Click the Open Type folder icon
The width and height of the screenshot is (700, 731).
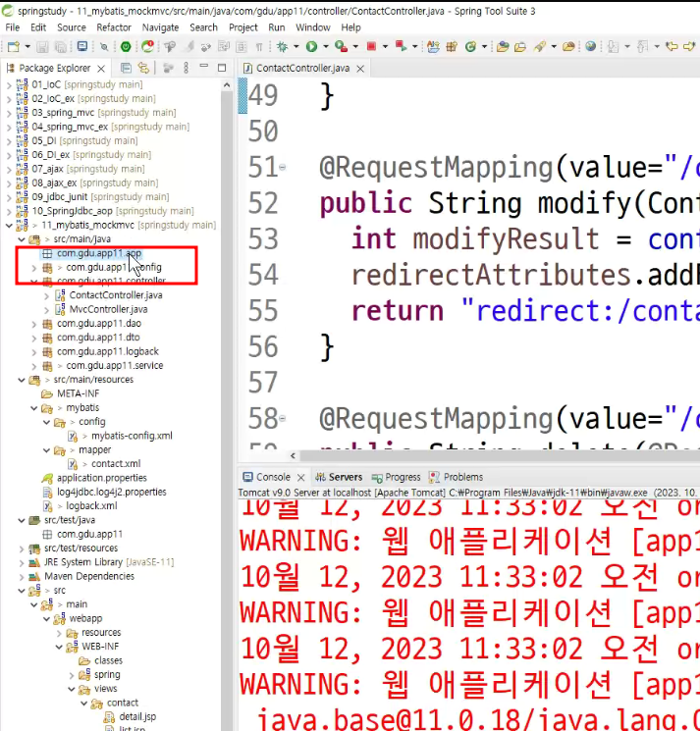[x=503, y=47]
